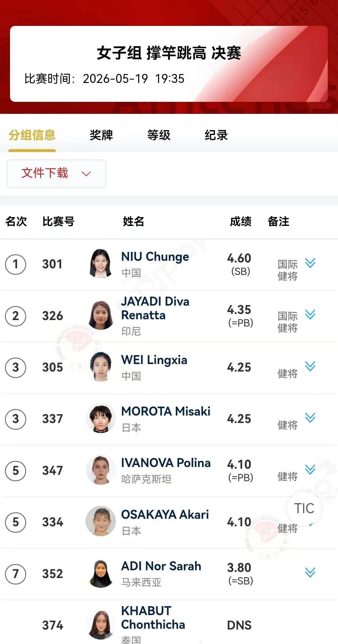Switch to the 等级 tab

[159, 135]
